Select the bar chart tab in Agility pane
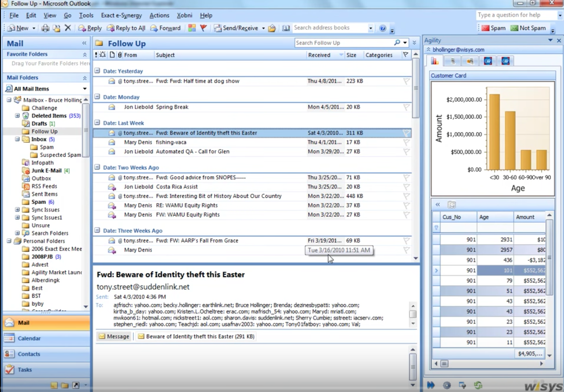 (x=435, y=61)
